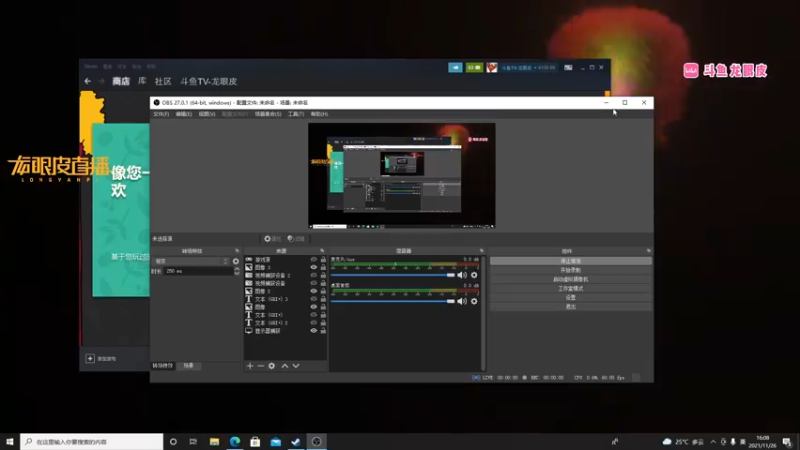Lock the 游戏源 source
Image resolution: width=800 pixels, height=450 pixels.
click(x=323, y=260)
